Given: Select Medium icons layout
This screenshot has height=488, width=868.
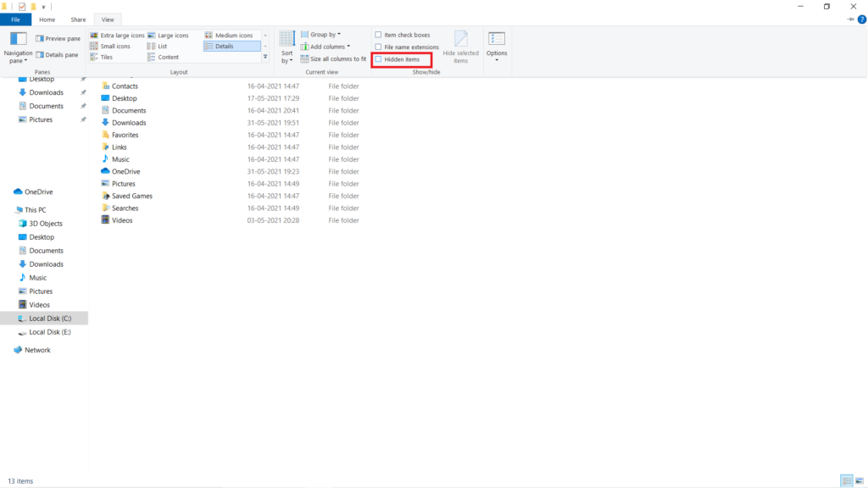Looking at the screenshot, I should (x=229, y=36).
